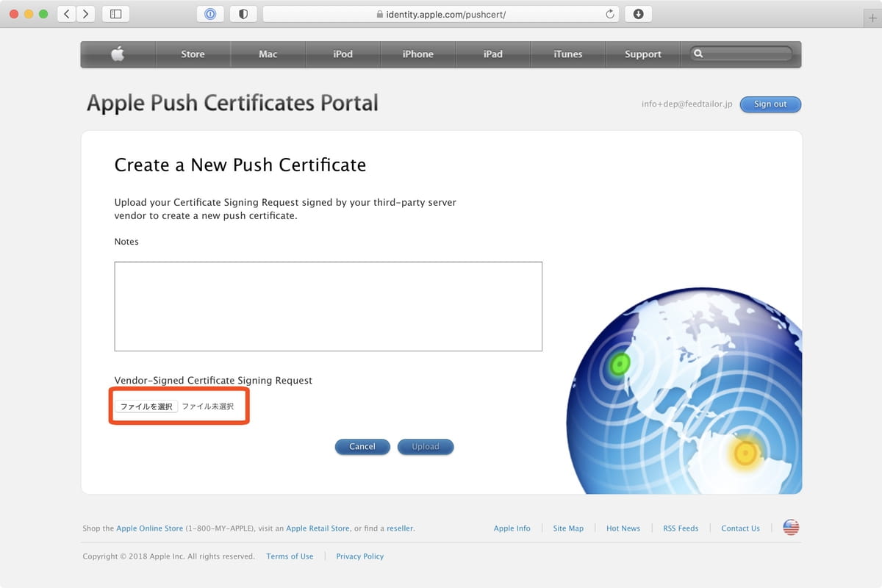
Task: Click the Apple nav search field
Action: [742, 54]
